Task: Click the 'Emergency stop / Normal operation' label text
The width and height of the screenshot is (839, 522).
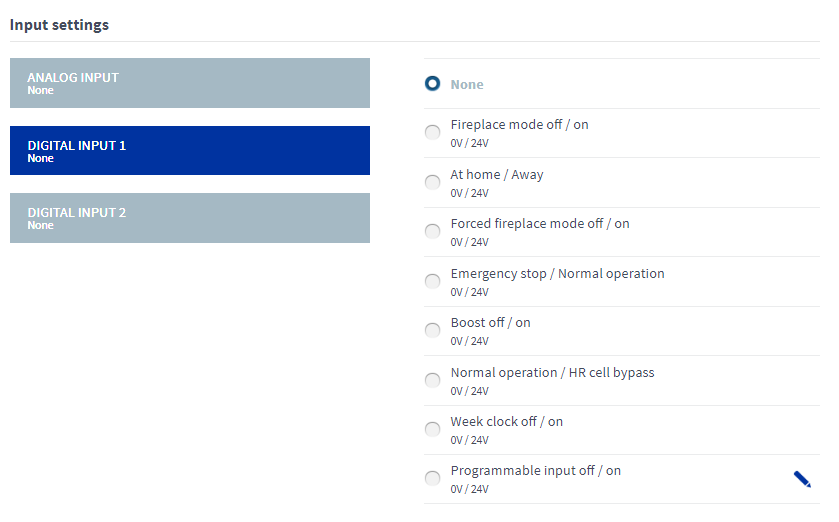Action: tap(557, 273)
